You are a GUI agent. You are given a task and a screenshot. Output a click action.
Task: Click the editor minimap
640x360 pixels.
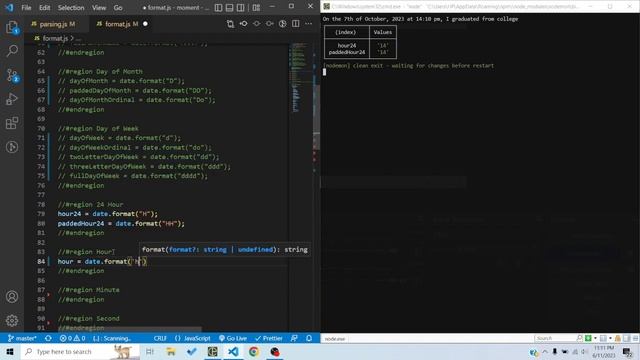point(300,78)
